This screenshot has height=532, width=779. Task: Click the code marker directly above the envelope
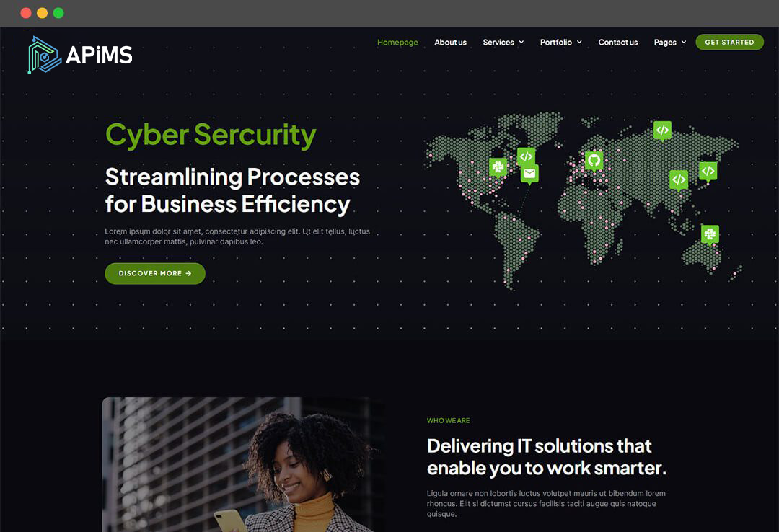pos(526,157)
